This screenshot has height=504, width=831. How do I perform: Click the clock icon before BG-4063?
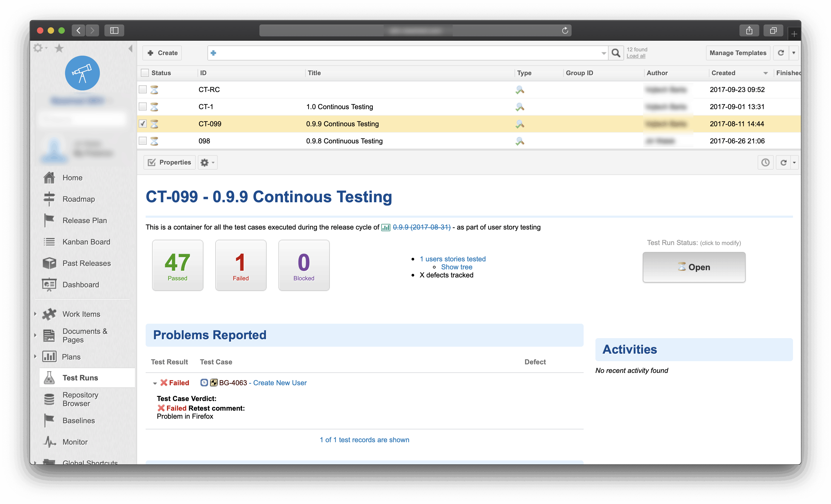click(204, 382)
